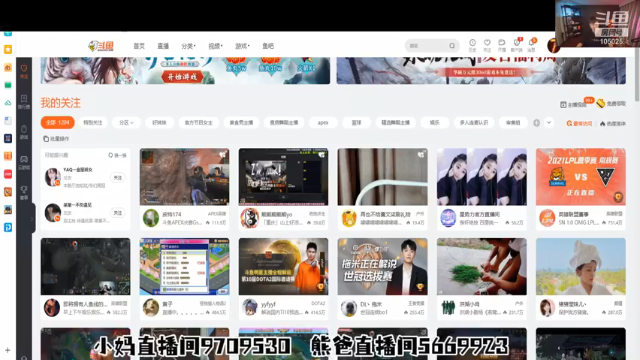Refresh recommendations with 换一换
The height and width of the screenshot is (360, 640).
(x=118, y=155)
